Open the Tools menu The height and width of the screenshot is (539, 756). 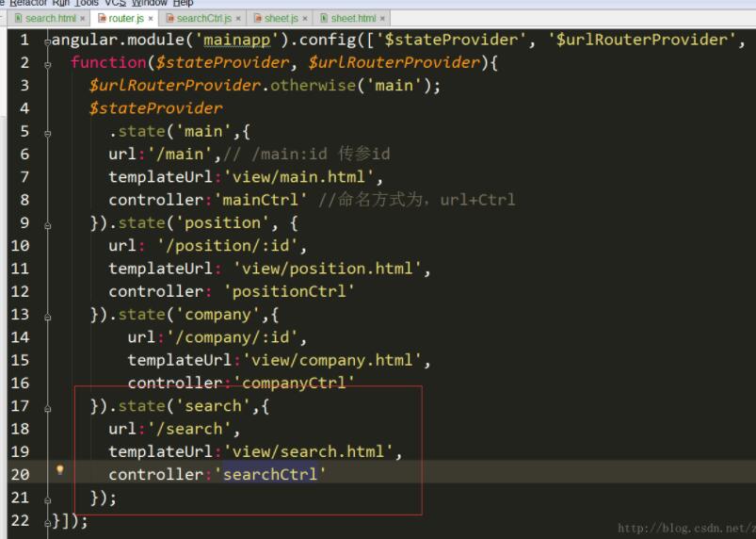tap(87, 4)
